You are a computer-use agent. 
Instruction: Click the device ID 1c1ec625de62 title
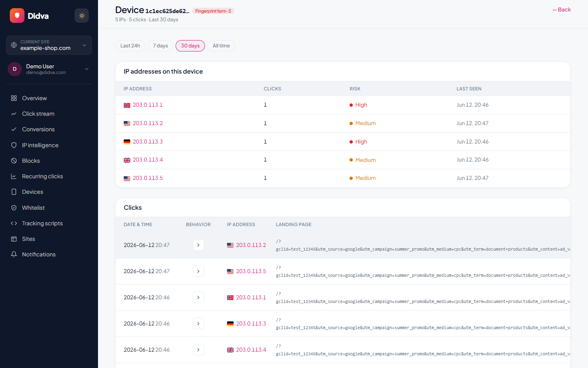(167, 11)
